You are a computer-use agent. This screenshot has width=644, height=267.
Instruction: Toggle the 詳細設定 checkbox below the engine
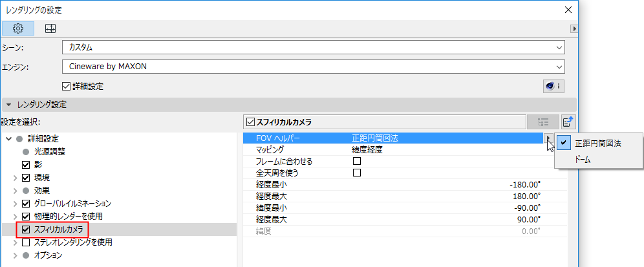pyautogui.click(x=66, y=86)
